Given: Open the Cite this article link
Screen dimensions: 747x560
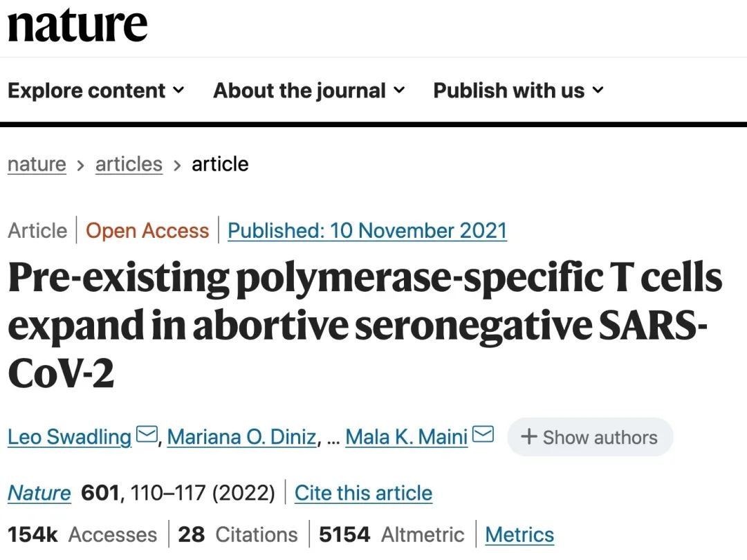Looking at the screenshot, I should pos(364,493).
